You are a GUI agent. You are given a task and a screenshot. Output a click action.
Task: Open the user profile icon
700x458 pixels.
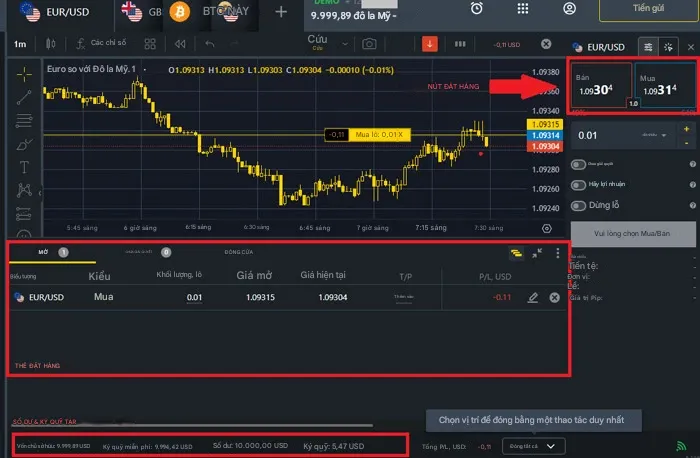pyautogui.click(x=569, y=8)
